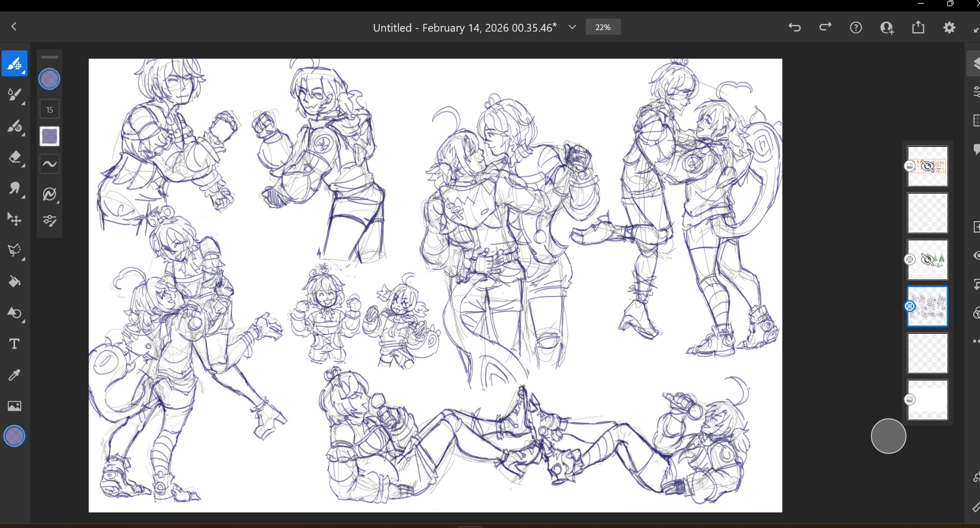
Task: Open the brush flow square swatch
Action: (x=50, y=137)
